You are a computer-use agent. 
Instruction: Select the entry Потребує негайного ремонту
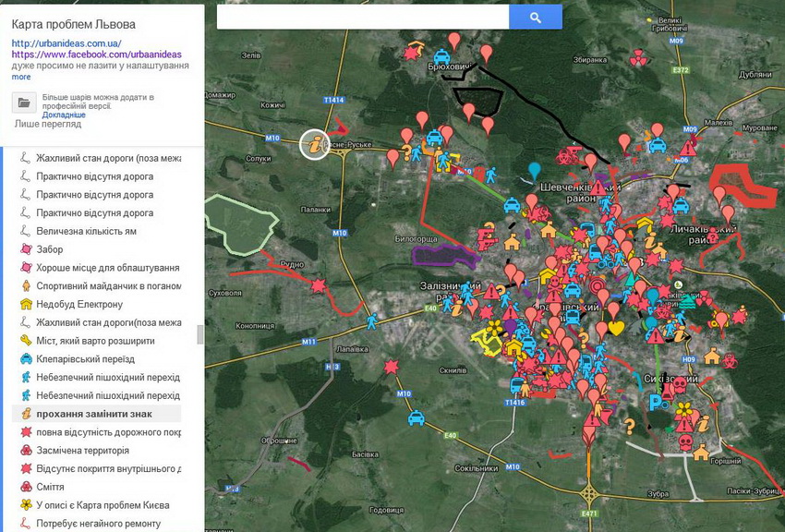point(99,524)
